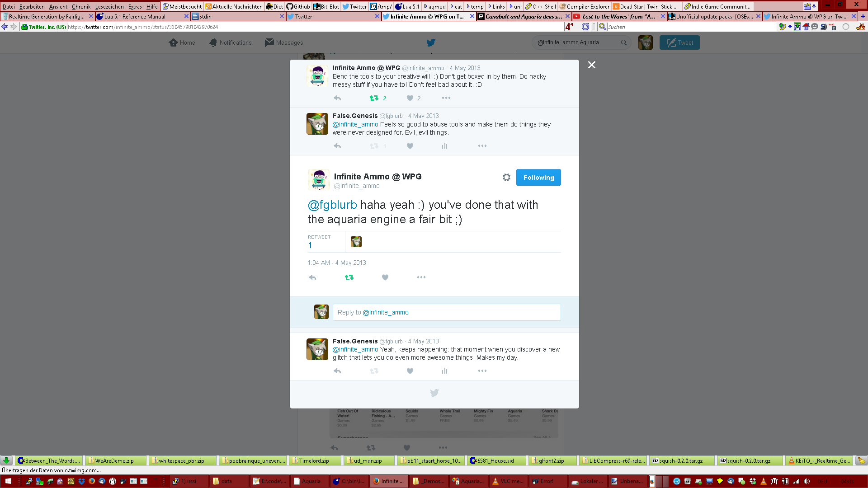Screen dimensions: 868x488
Task: Reload the page
Action: coord(585,27)
